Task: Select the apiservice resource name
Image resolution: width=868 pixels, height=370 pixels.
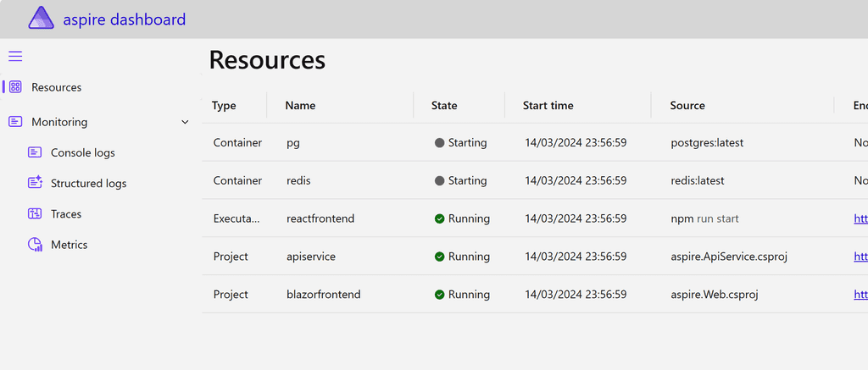Action: (310, 257)
